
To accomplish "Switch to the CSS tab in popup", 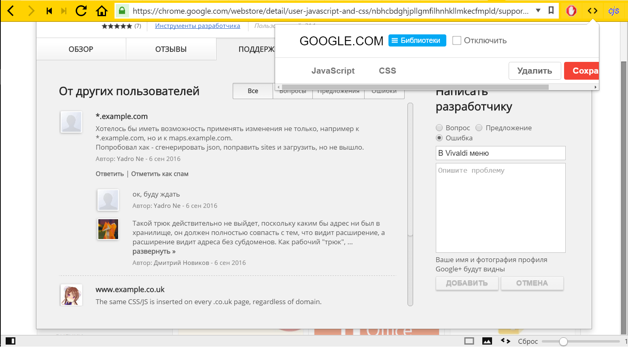I will point(387,71).
